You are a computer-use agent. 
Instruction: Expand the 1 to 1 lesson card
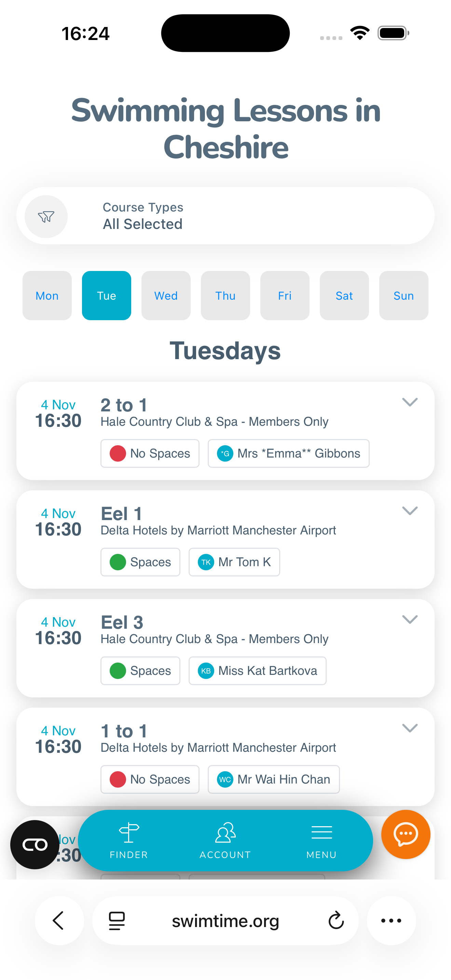pos(410,728)
